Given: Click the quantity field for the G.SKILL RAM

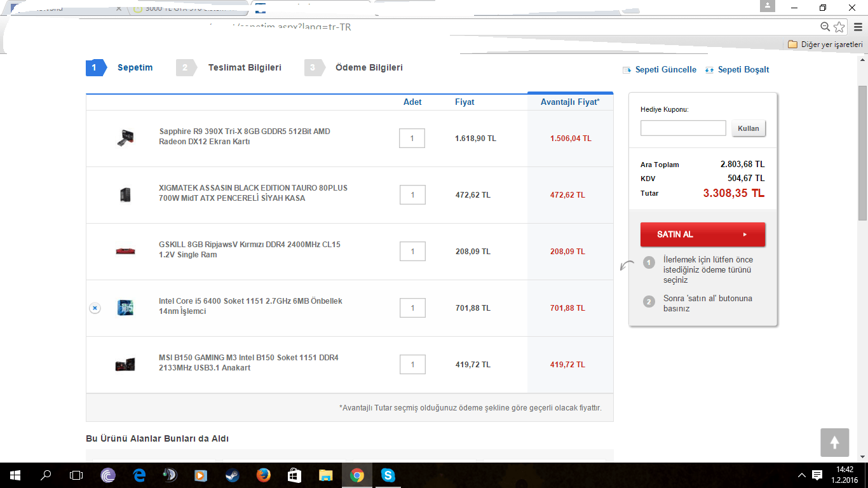Looking at the screenshot, I should pos(413,251).
